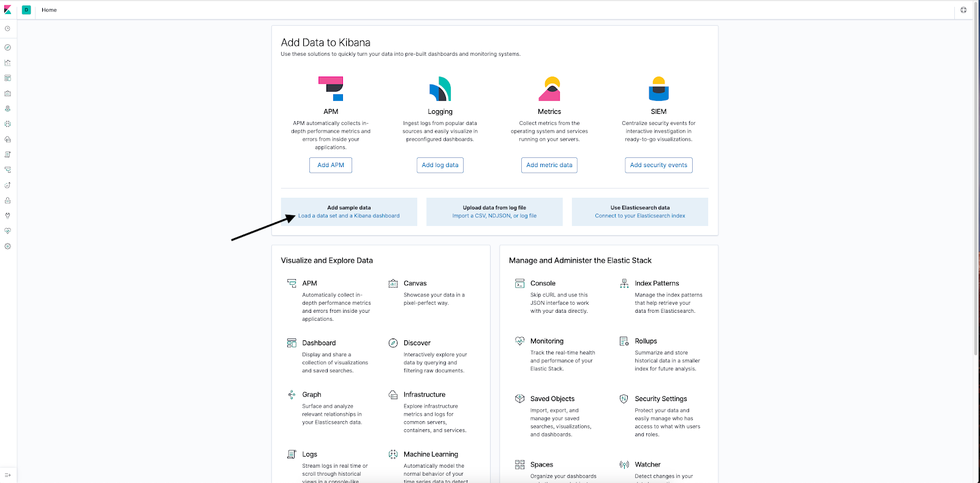Screen dimensions: 980x483
Task: Click the Graph icon in Visualize and Explore
Action: (292, 394)
